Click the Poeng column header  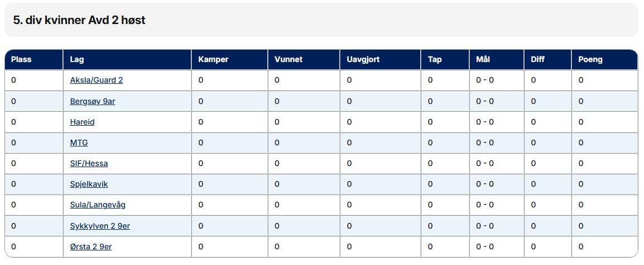pos(590,59)
